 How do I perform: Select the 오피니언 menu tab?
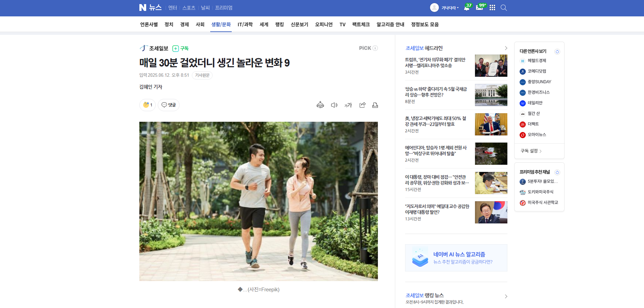tap(324, 25)
